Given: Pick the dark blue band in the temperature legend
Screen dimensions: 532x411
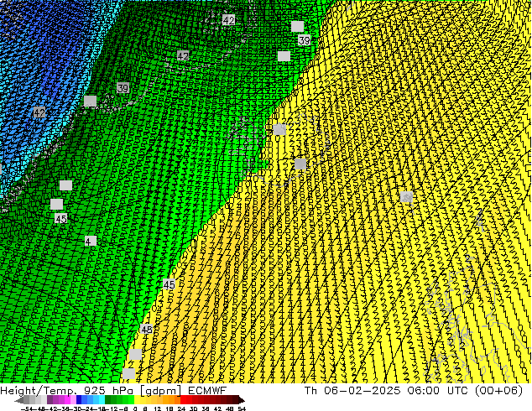Looking at the screenshot, I should (79, 399).
